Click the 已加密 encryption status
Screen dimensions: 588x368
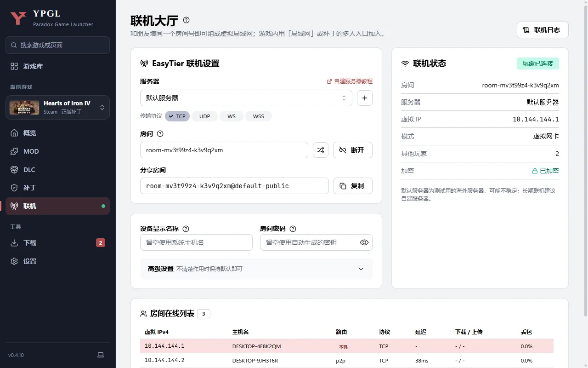[x=545, y=171]
